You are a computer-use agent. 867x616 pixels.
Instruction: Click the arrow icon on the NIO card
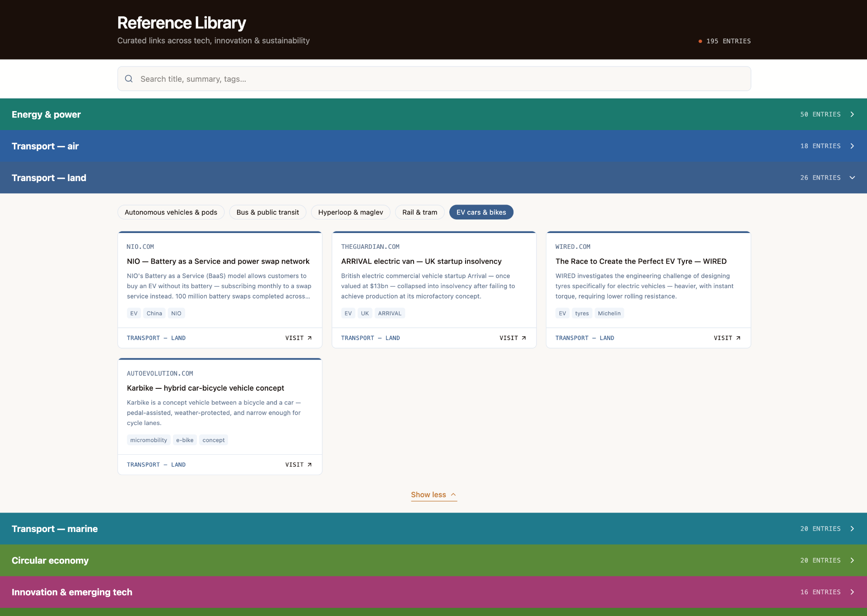[309, 338]
